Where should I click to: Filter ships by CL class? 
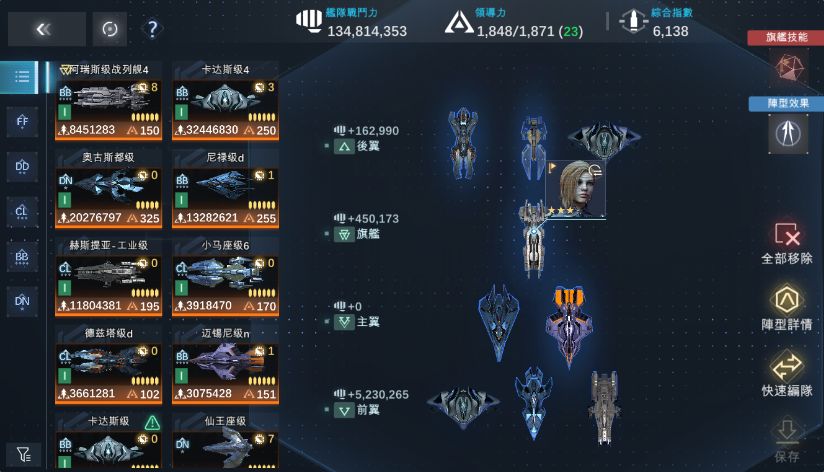pos(22,212)
